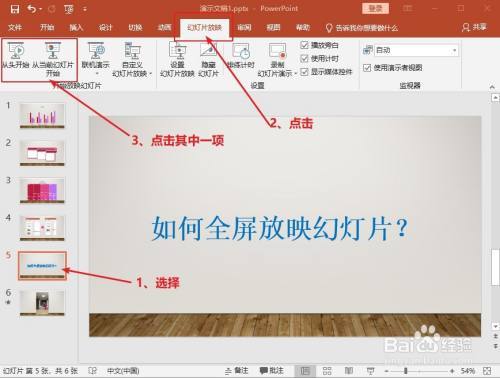Click zoom out minus button
The image size is (500, 378).
click(x=387, y=371)
